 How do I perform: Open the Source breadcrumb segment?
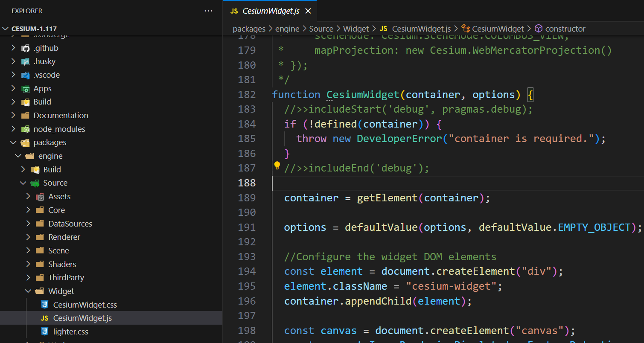click(321, 29)
